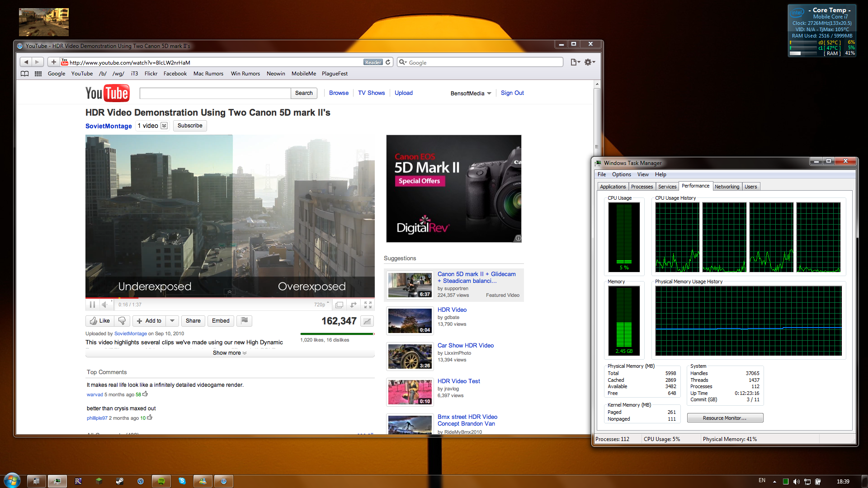Open the Windows Start menu
This screenshot has height=488, width=868.
12,480
